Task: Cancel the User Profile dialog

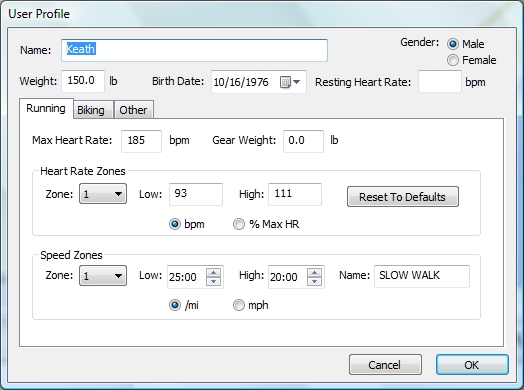Action: coord(385,365)
